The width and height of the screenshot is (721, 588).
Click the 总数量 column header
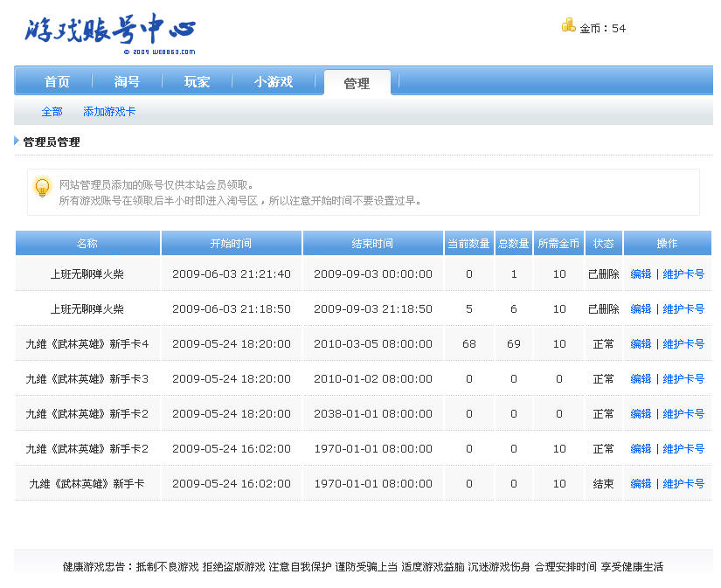click(514, 243)
